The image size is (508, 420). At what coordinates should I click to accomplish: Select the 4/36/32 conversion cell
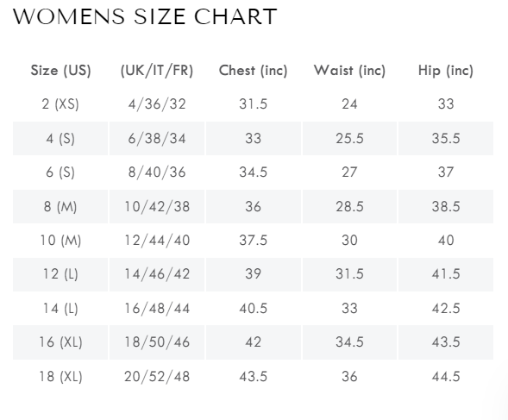click(x=157, y=104)
